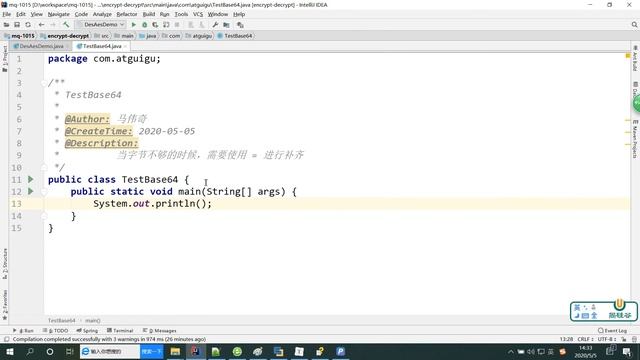Click the Open folder toolbar icon
The width and height of the screenshot is (640, 360).
tap(6, 25)
